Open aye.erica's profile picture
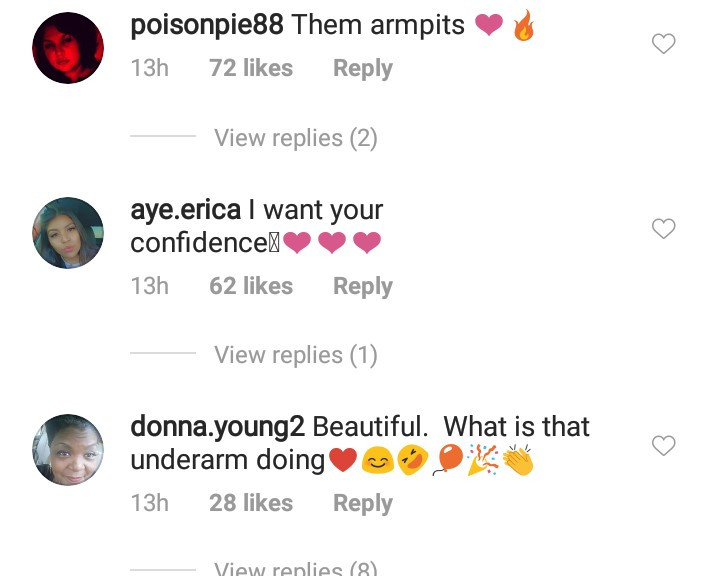Viewport: 720px width, 576px height. 68,233
